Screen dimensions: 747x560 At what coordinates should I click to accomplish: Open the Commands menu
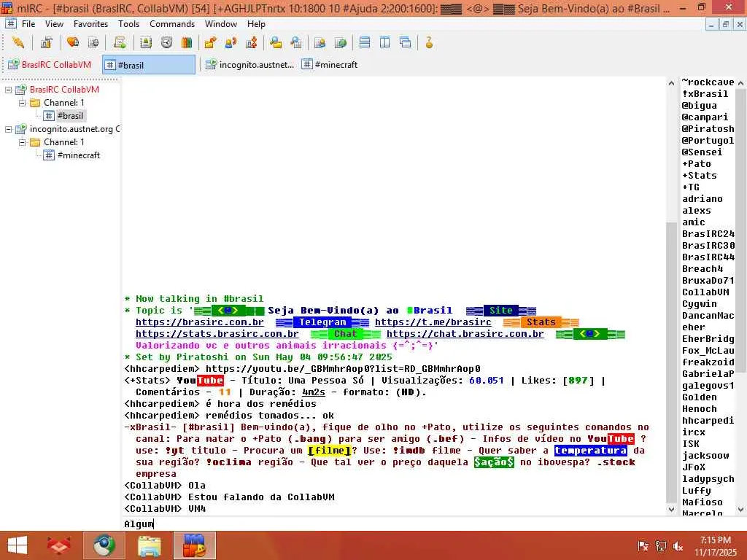coord(172,24)
